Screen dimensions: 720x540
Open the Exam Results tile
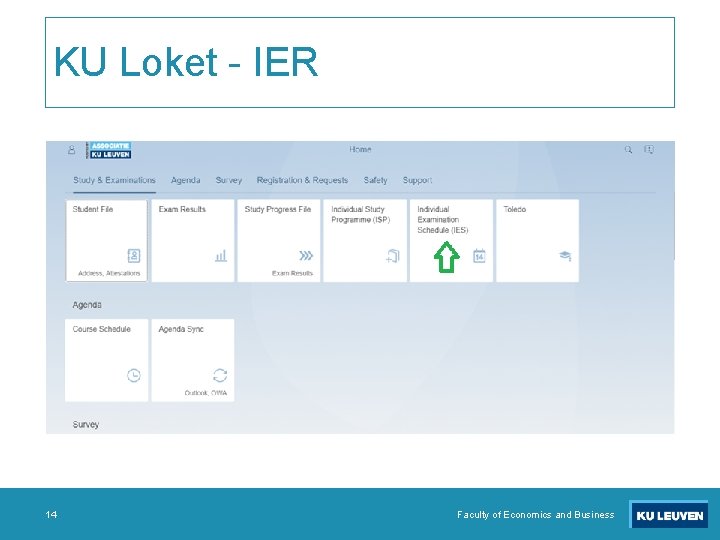coord(193,241)
